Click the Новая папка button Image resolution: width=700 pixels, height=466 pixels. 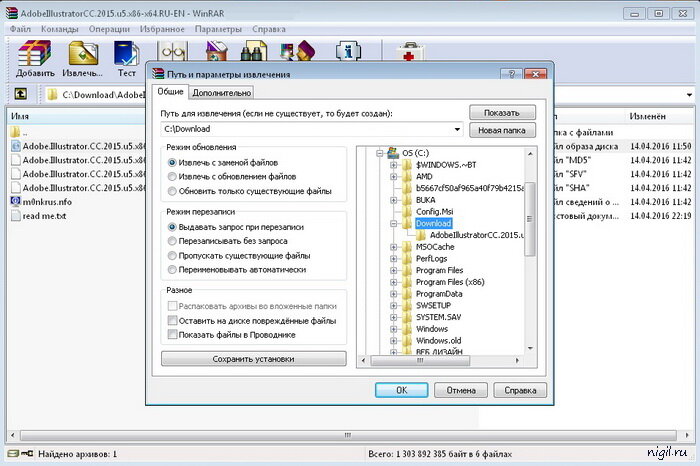(502, 130)
